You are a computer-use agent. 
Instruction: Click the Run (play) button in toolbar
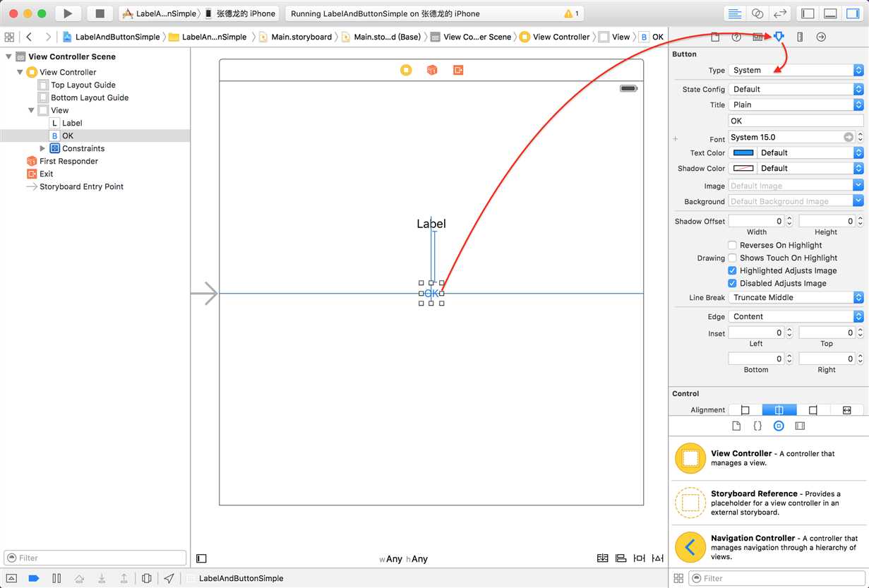[68, 13]
